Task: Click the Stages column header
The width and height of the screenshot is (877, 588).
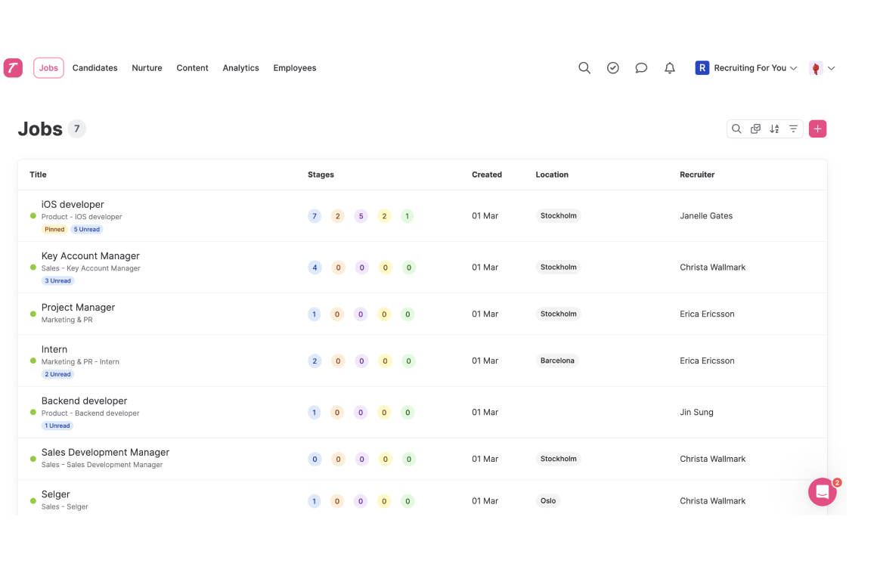Action: click(321, 175)
